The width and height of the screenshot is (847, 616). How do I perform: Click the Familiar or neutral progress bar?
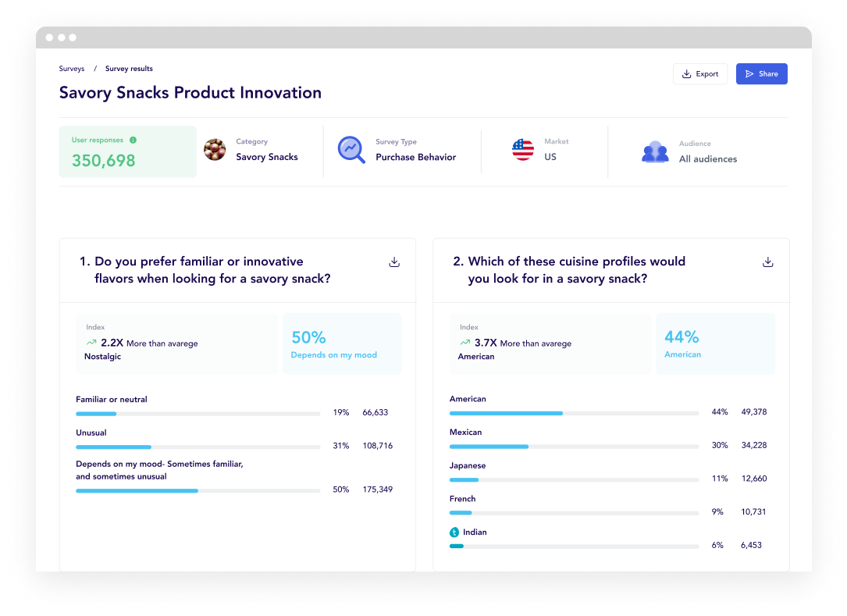coord(198,414)
